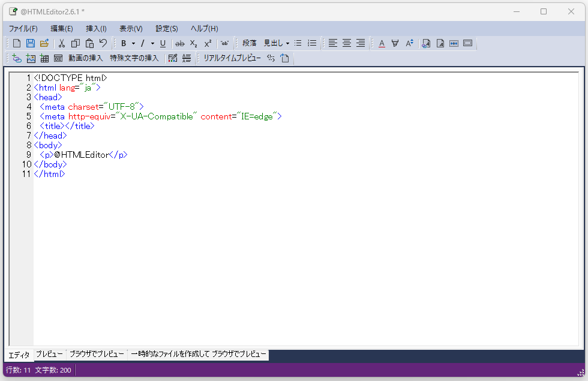Click the 特殊文字の挿入 button

tap(134, 58)
